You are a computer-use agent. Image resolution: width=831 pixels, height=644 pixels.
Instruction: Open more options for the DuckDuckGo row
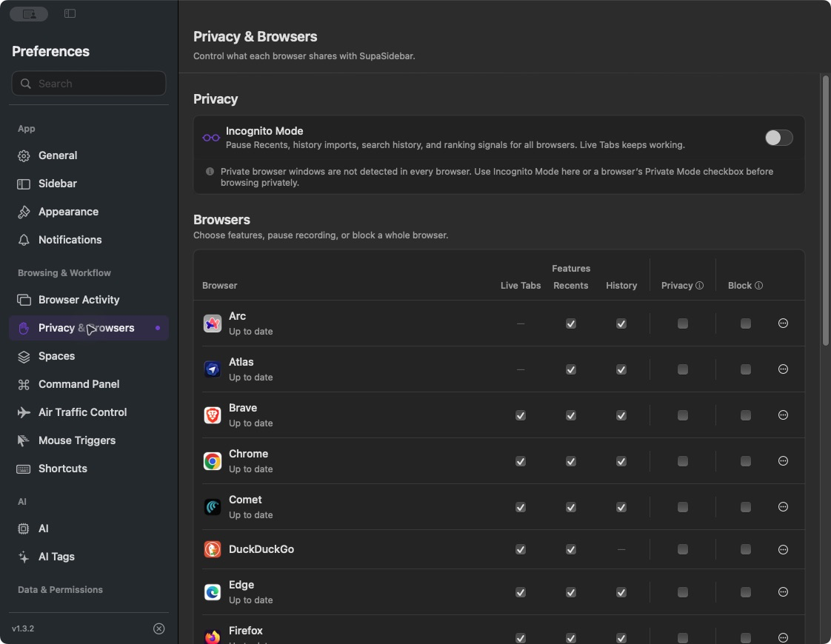pos(783,549)
